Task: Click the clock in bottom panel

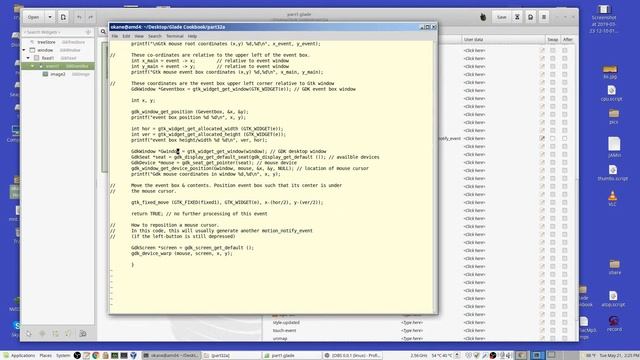Action: tap(618, 356)
